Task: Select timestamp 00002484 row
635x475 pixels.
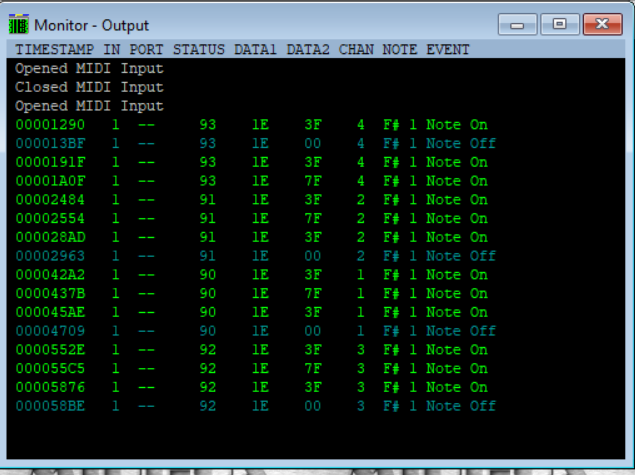Action: tap(251, 200)
